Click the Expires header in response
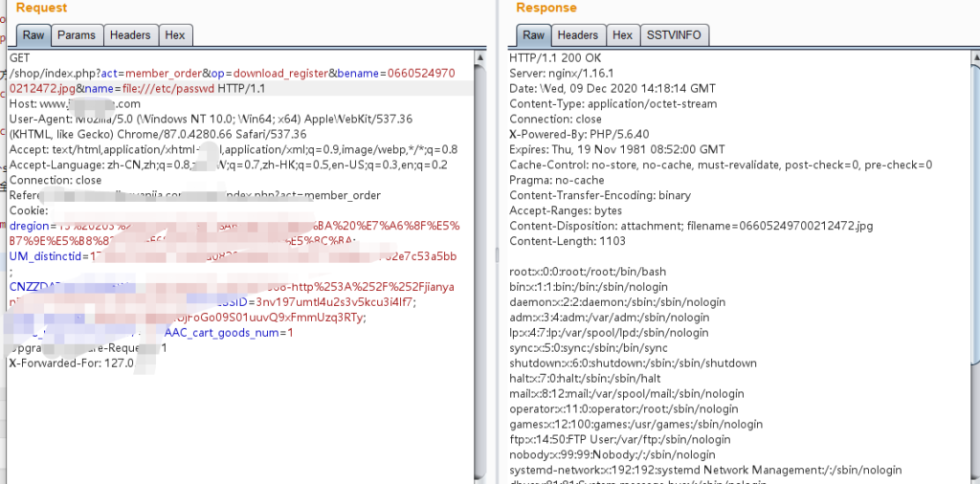Screen dimensions: 980x484 [617, 149]
